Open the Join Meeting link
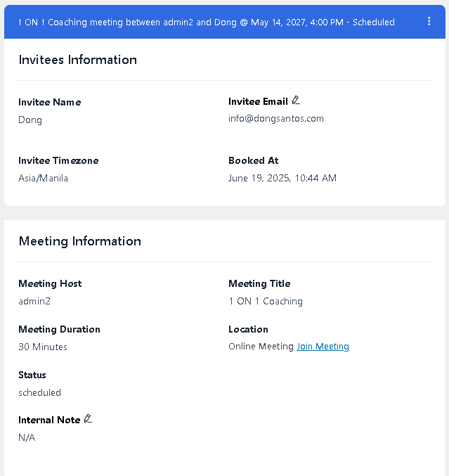The image size is (449, 476). [323, 347]
